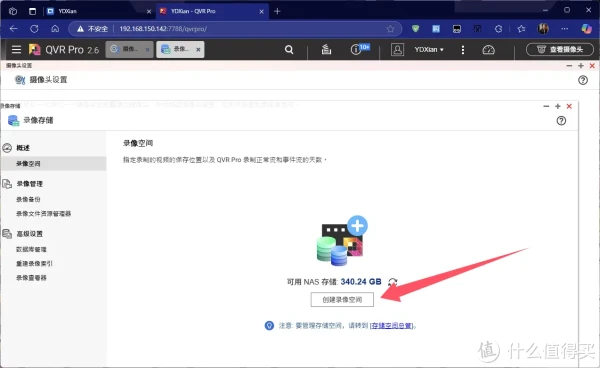Click the 查看摄像头 button in the header
This screenshot has height=368, width=600.
560,49
